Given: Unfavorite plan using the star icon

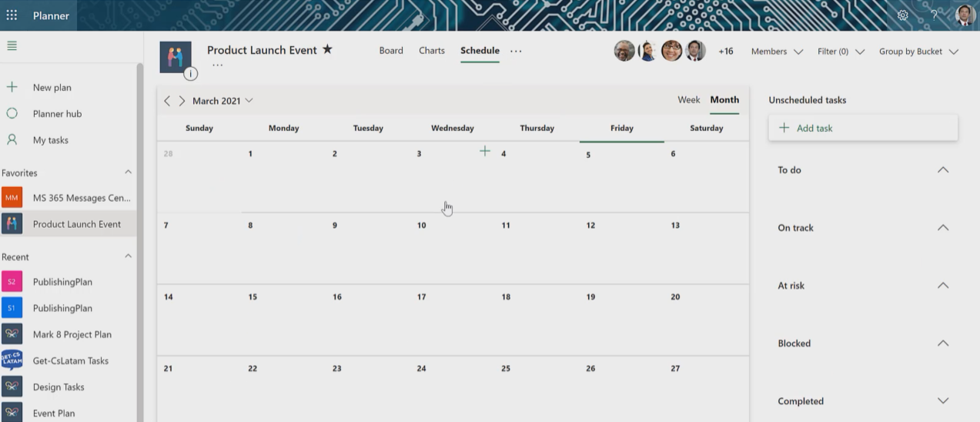Looking at the screenshot, I should [327, 49].
